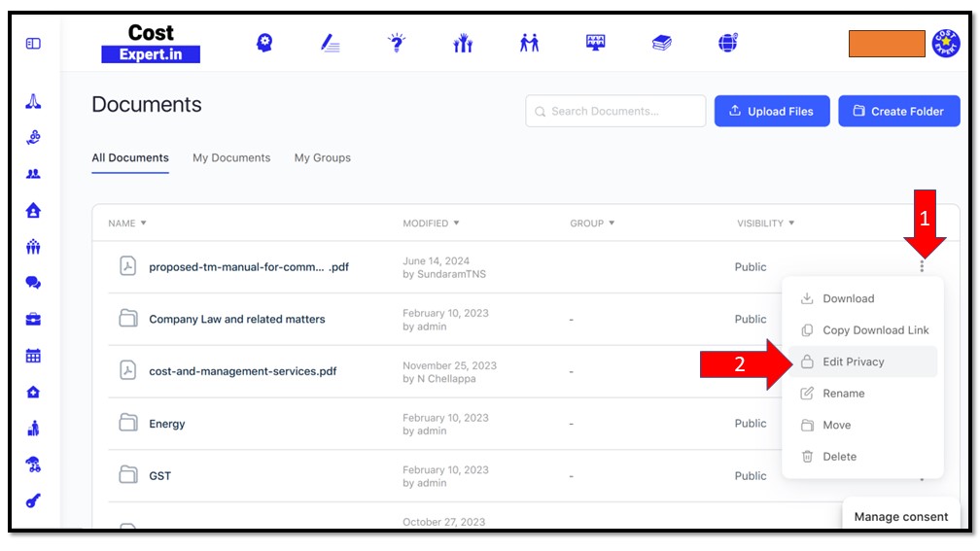Open the stacked books icon in header
Viewport: 980px width, 551px height.
pyautogui.click(x=662, y=43)
